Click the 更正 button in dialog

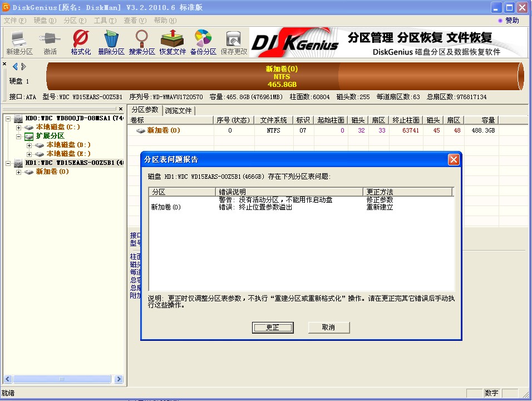[273, 327]
